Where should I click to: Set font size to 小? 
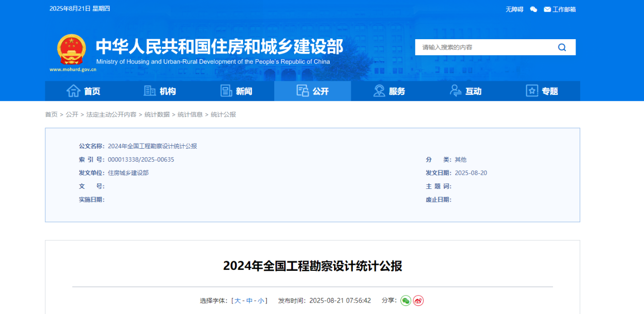[261, 300]
